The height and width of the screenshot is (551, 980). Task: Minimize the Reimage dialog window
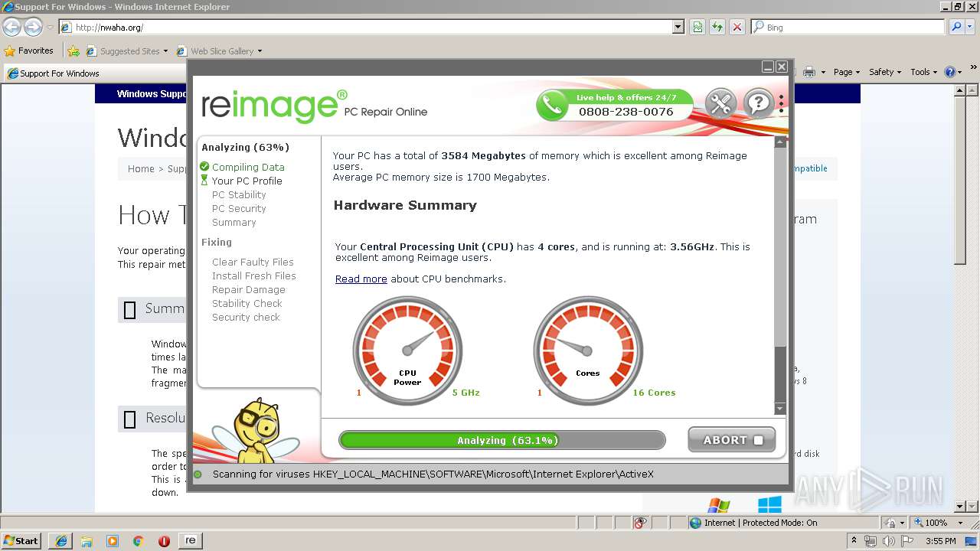(768, 67)
